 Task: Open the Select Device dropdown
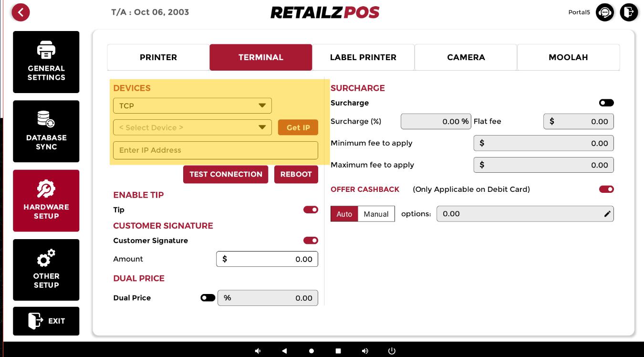coord(192,127)
